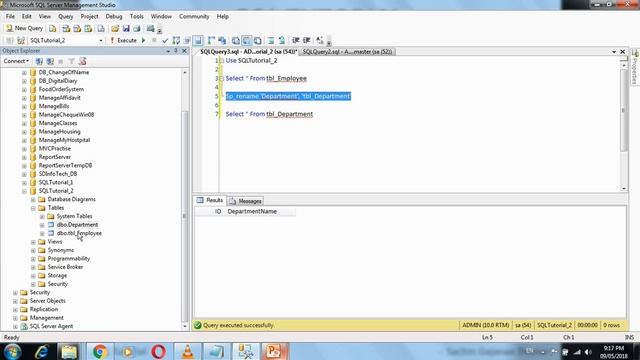This screenshot has height=360, width=640.
Task: Expand the SQLTutorial_1 database node
Action: pyautogui.click(x=24, y=182)
